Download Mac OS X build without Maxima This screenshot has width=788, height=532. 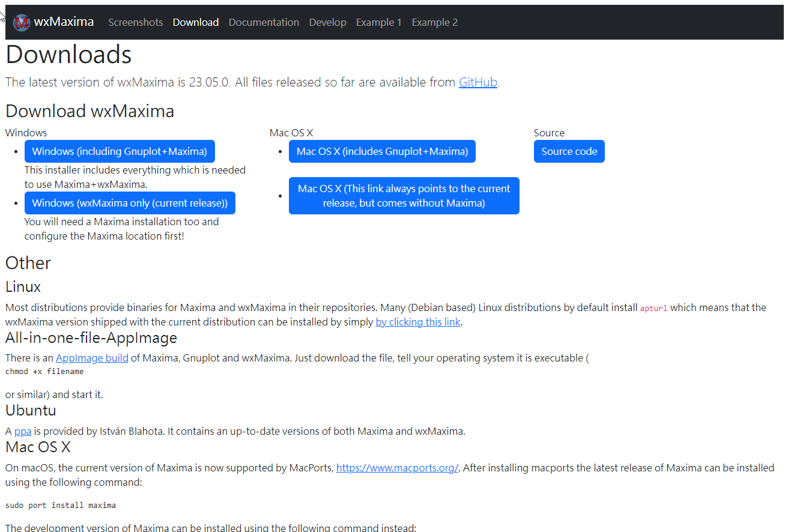click(x=404, y=196)
